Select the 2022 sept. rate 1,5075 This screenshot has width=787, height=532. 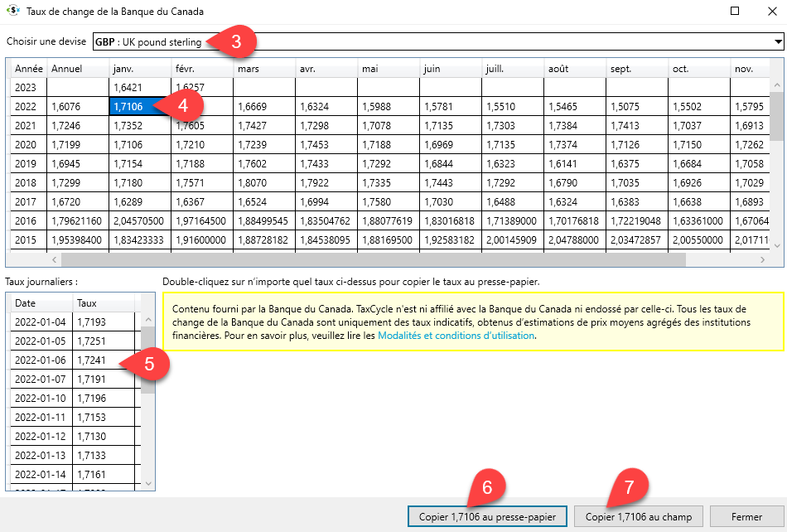pyautogui.click(x=638, y=106)
